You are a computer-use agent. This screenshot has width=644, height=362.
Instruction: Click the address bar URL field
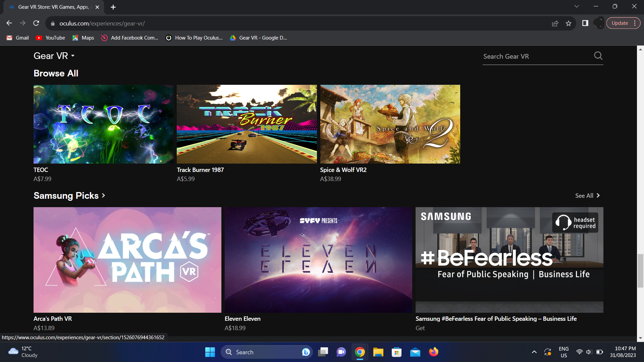tap(302, 23)
